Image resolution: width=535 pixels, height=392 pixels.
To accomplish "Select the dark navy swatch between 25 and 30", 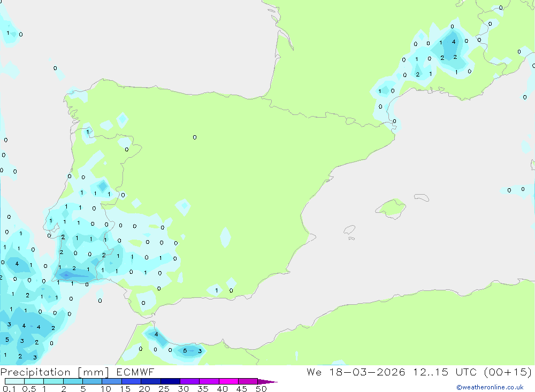I will pos(170,381).
